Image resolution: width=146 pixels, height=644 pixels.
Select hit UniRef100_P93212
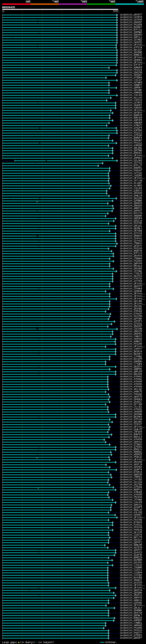pyautogui.click(x=131, y=143)
